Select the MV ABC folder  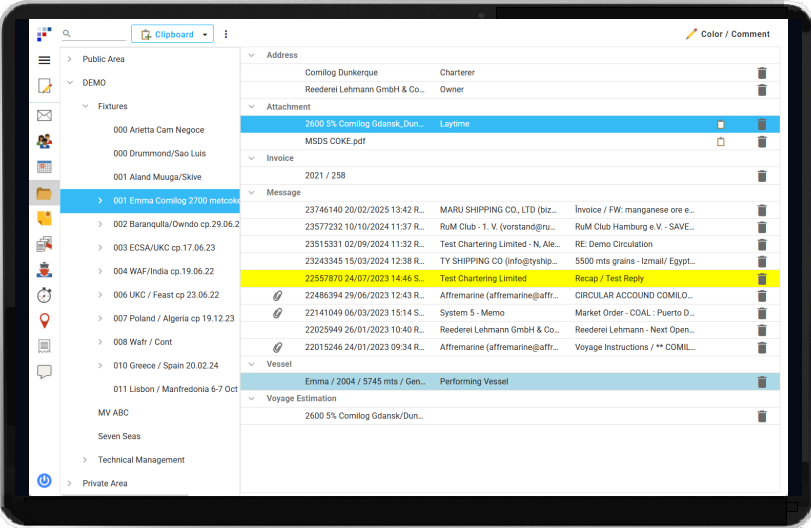(113, 413)
